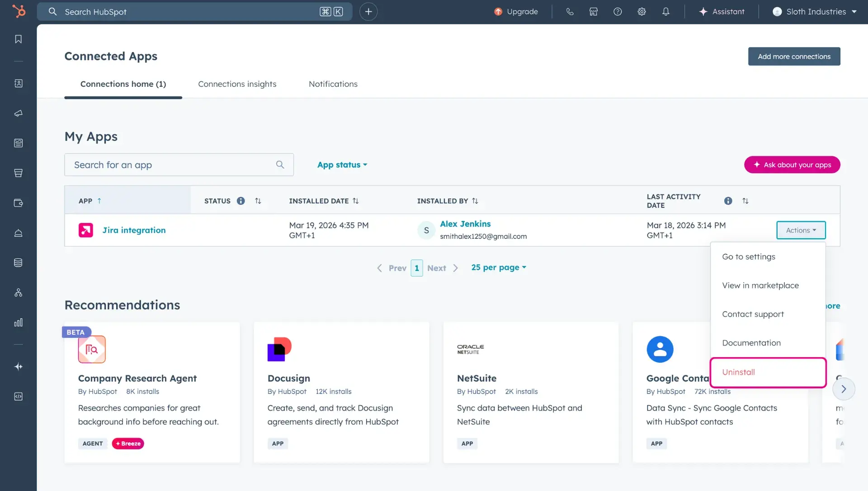This screenshot has width=868, height=491.
Task: Sort by the Installed Date column toggle arrows
Action: [356, 201]
